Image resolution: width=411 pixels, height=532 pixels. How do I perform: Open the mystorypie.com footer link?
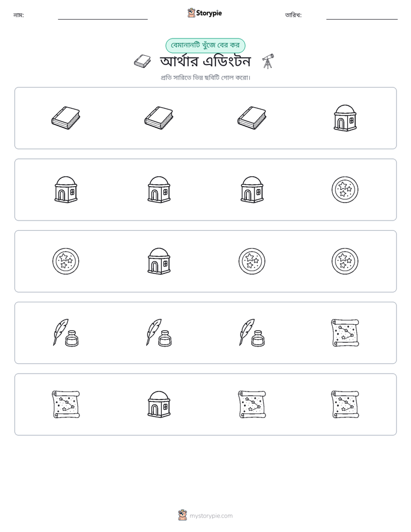pos(205,516)
